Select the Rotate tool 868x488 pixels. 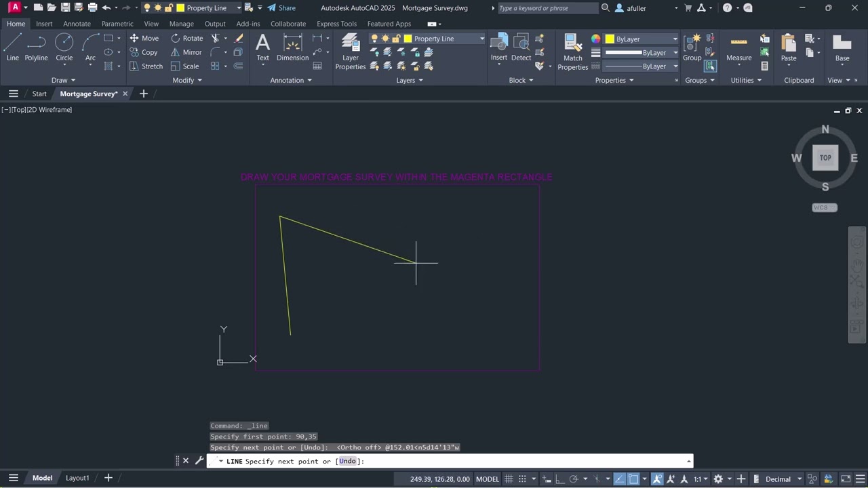click(186, 38)
